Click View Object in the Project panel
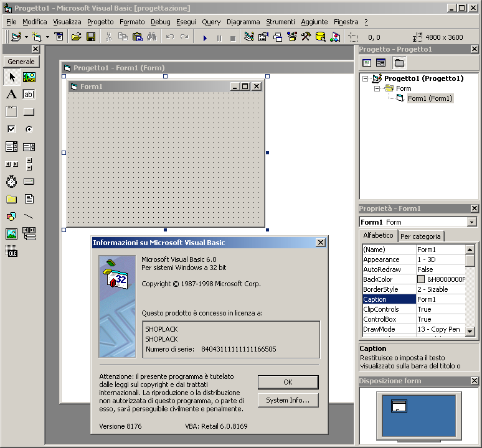 [381, 63]
